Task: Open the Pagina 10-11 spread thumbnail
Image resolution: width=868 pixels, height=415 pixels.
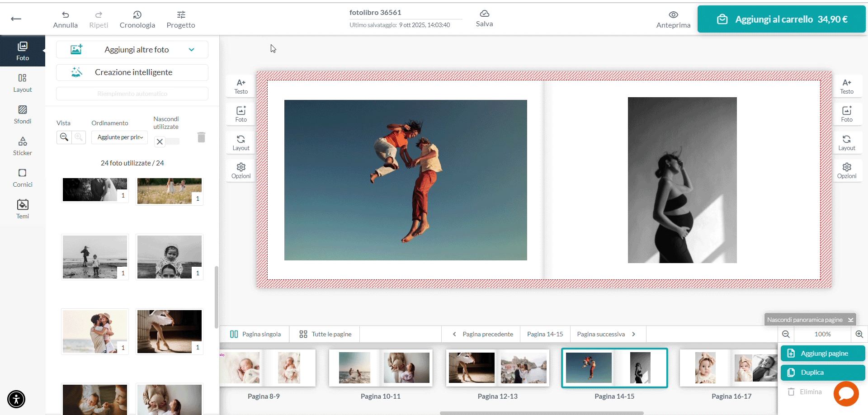Action: [381, 368]
